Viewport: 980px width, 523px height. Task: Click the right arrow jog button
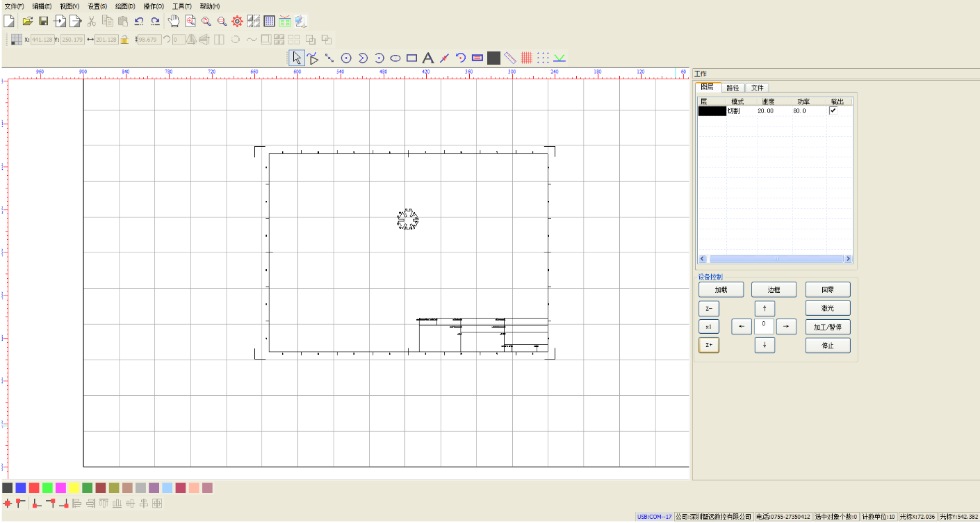786,326
